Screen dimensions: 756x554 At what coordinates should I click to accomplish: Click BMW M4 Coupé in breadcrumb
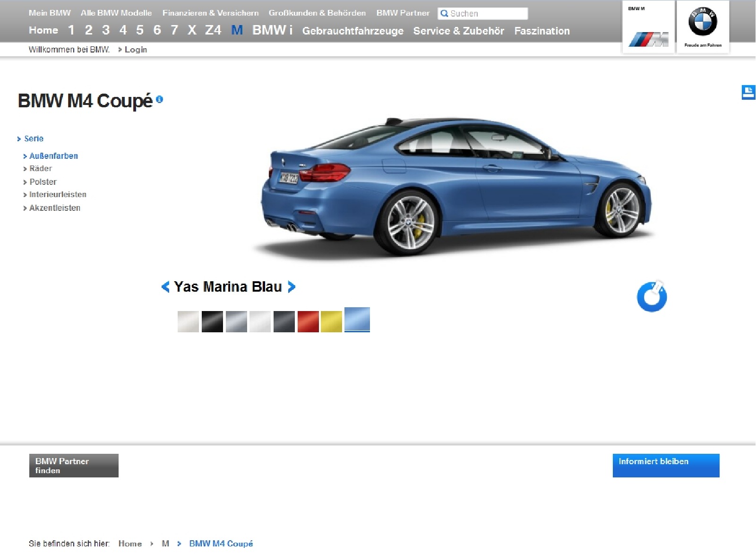click(221, 544)
